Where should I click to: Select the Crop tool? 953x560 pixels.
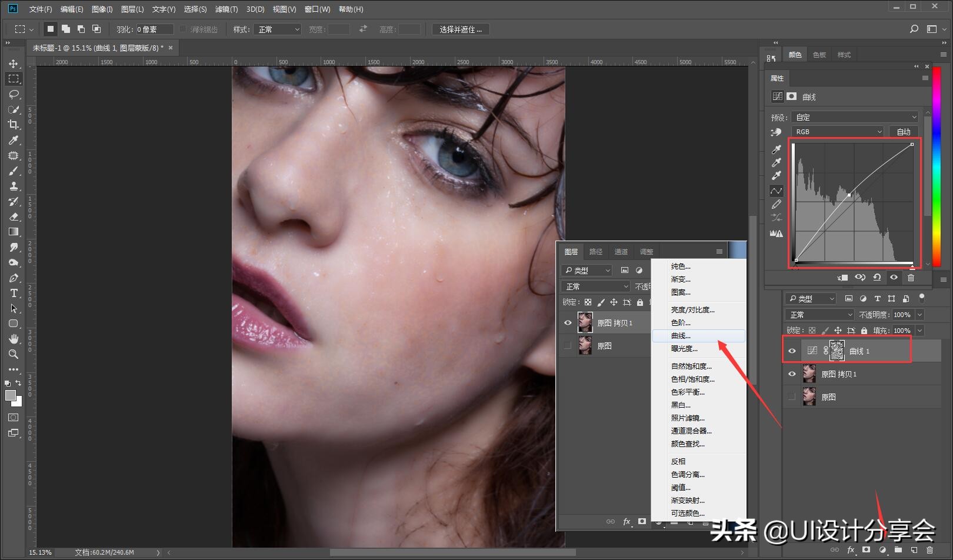pyautogui.click(x=14, y=125)
